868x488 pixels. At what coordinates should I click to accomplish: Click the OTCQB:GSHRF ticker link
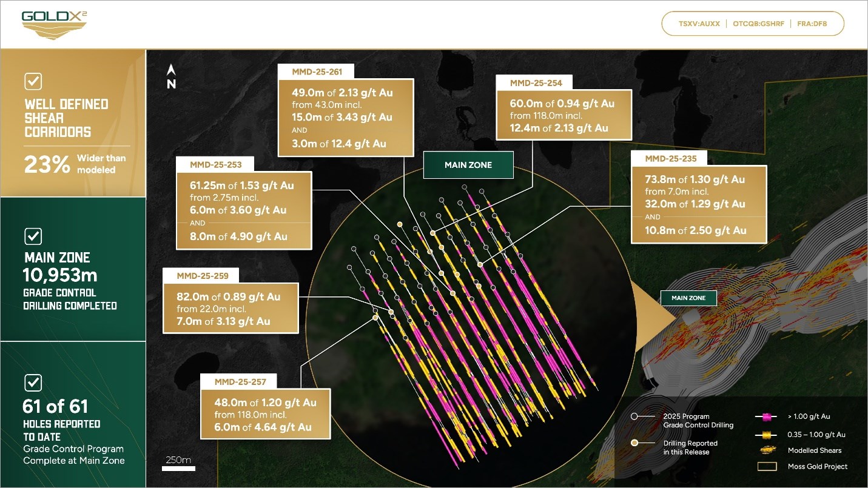(758, 24)
